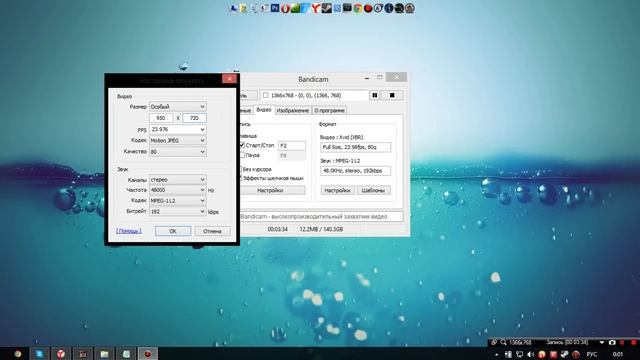This screenshot has height=360, width=640.
Task: Switch to Bandicam taskbar button
Action: tap(147, 354)
